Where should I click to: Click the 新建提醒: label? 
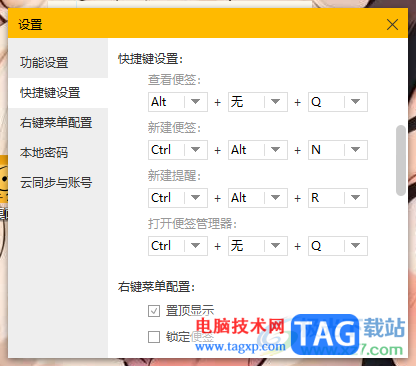click(x=175, y=176)
